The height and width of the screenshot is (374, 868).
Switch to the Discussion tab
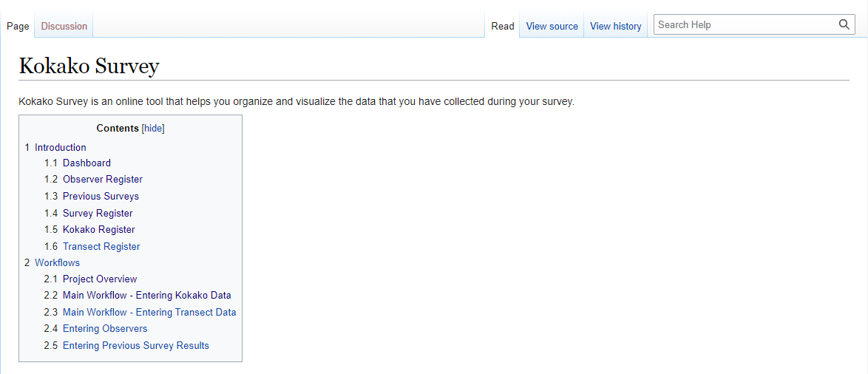click(64, 26)
